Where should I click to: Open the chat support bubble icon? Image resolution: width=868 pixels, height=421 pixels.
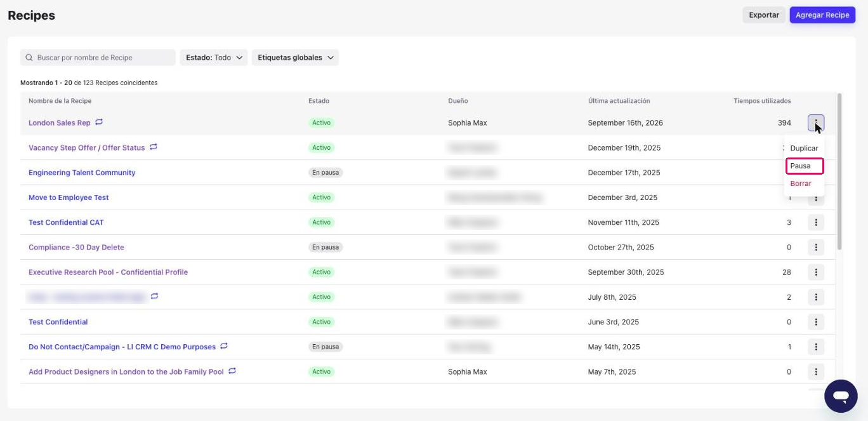[841, 396]
